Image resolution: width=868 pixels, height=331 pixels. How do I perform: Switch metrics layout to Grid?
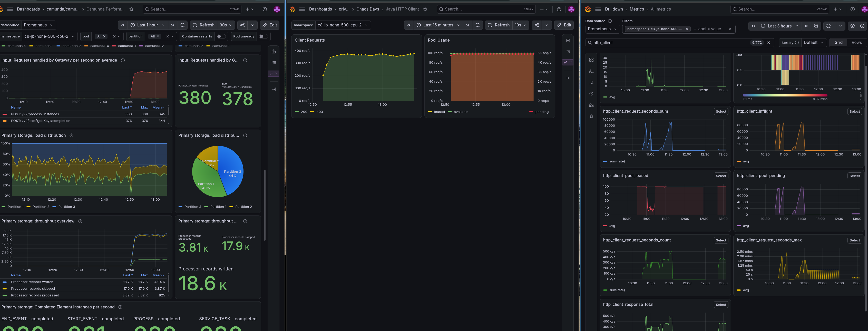(838, 43)
